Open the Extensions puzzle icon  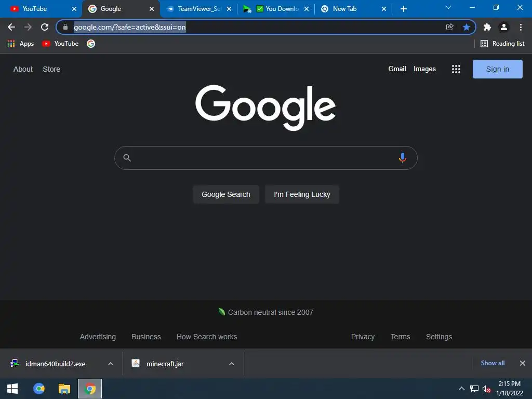click(487, 27)
